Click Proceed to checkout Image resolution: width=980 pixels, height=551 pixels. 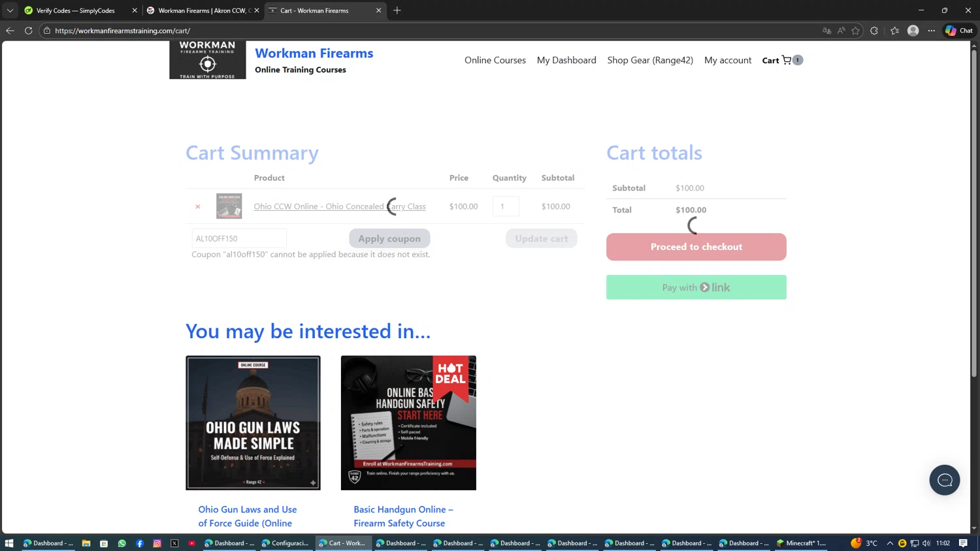(696, 247)
